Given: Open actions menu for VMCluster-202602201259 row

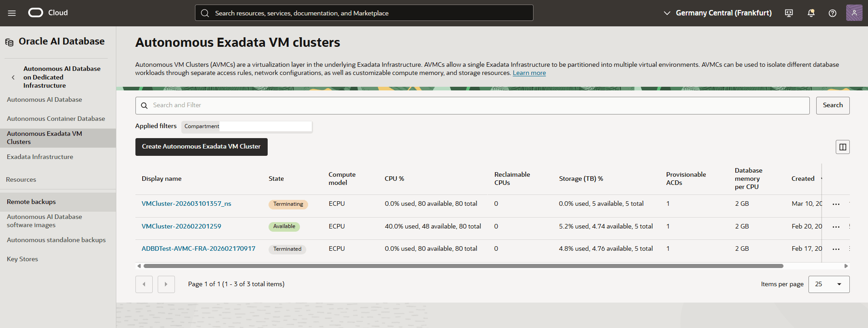Looking at the screenshot, I should 836,227.
